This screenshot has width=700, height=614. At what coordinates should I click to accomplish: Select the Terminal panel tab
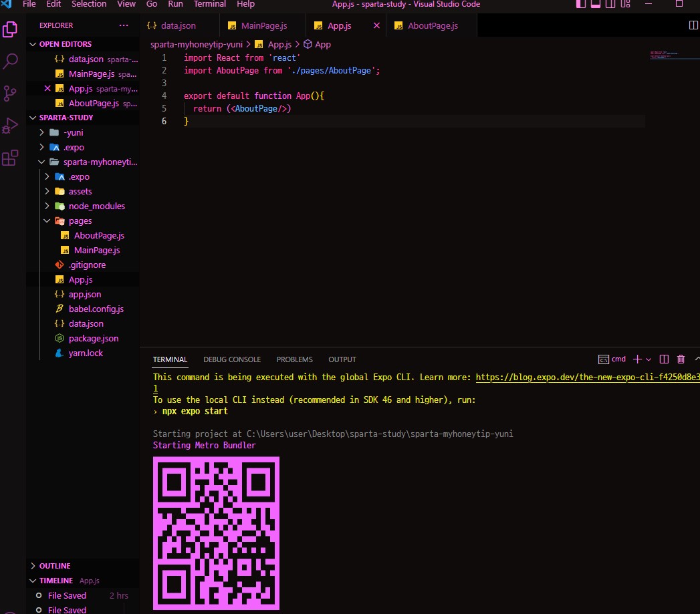[x=170, y=359]
